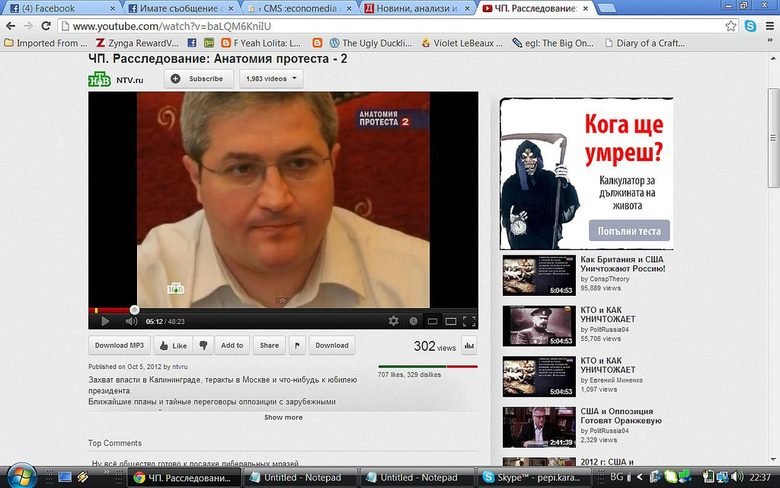Click the Skype extension icon in toolbar
This screenshot has width=780, height=488.
(x=750, y=26)
